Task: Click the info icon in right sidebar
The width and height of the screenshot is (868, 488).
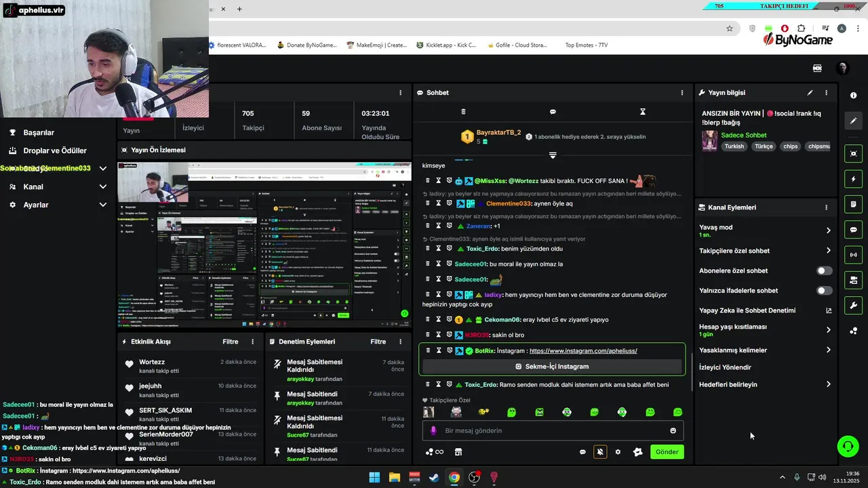Action: pyautogui.click(x=854, y=96)
